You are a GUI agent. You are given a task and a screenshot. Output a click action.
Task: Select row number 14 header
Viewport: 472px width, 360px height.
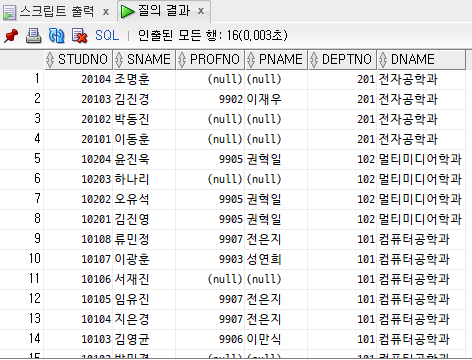pos(22,339)
